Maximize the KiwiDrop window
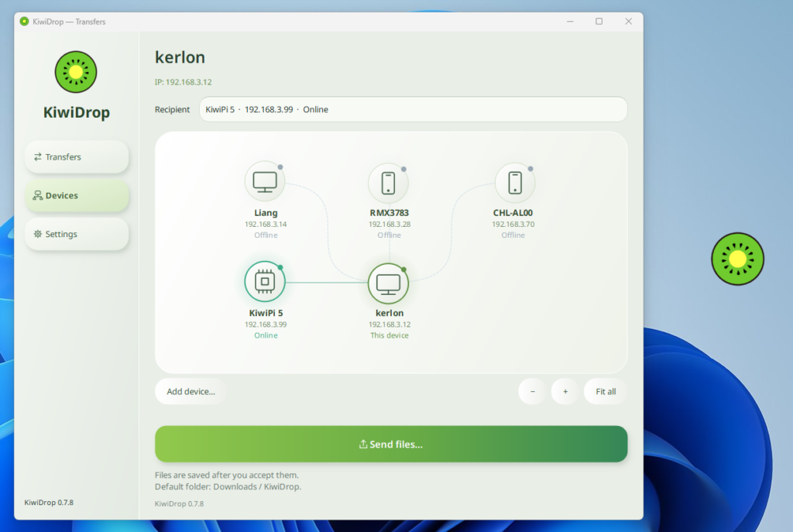Screen dimensions: 793x532 coord(599,21)
